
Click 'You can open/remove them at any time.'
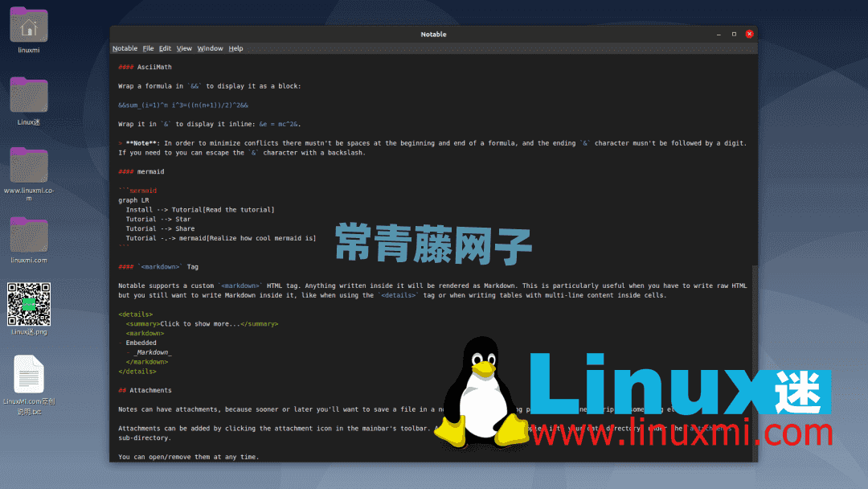(x=188, y=458)
